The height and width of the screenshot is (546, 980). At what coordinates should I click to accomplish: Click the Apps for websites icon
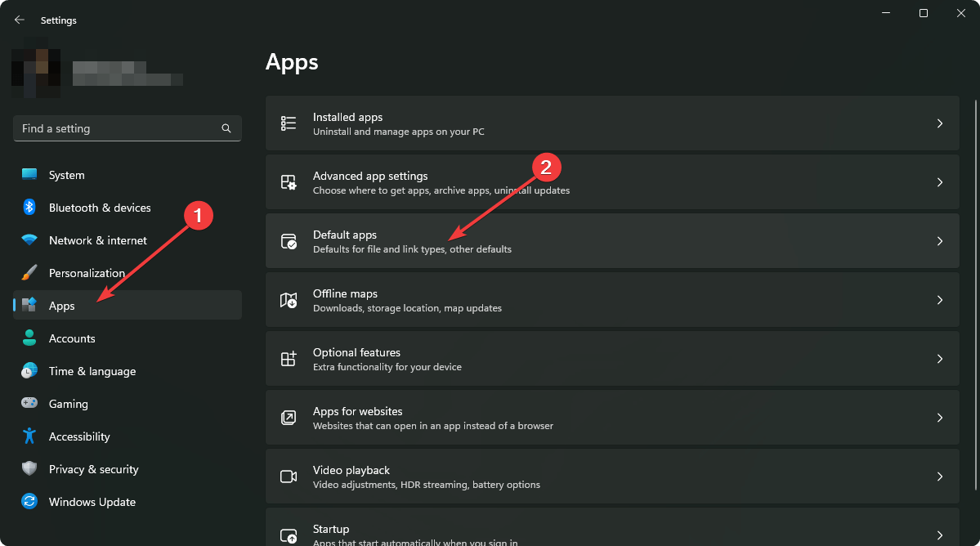(289, 418)
